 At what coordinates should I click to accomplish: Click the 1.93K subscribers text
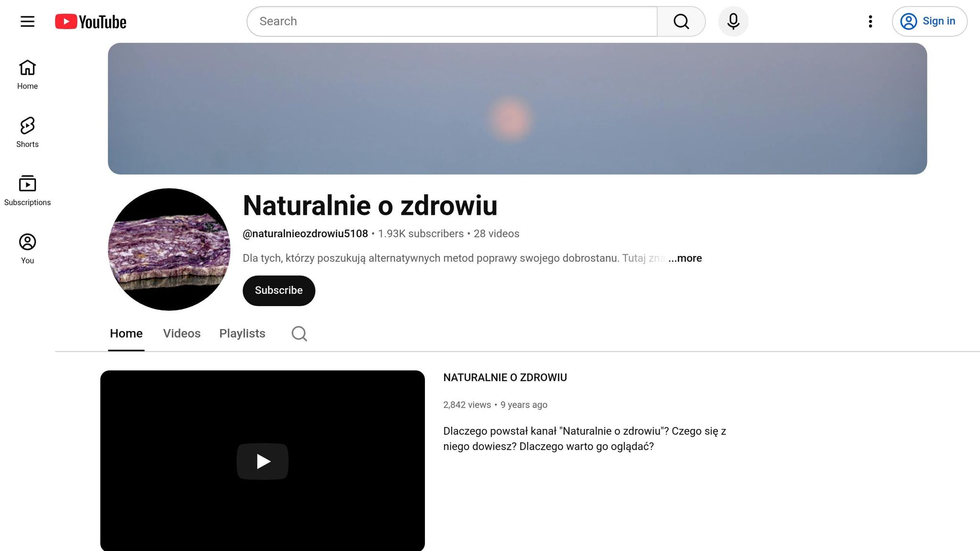point(421,234)
